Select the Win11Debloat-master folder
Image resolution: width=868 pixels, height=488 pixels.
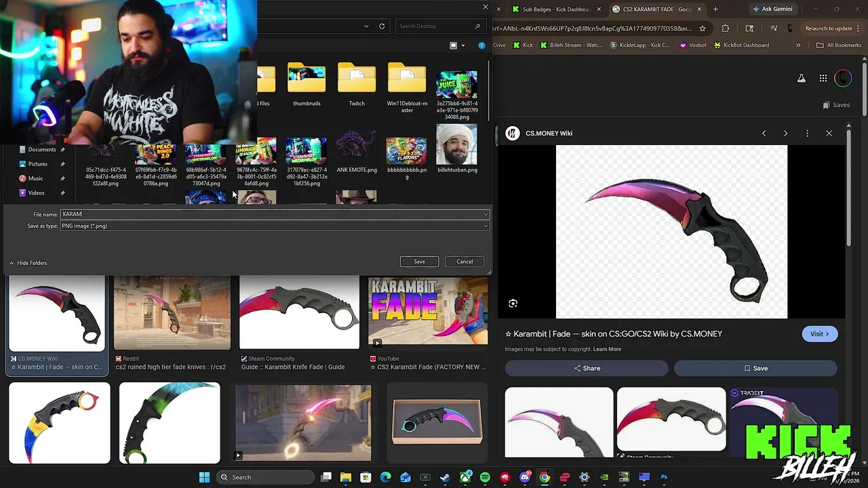407,88
